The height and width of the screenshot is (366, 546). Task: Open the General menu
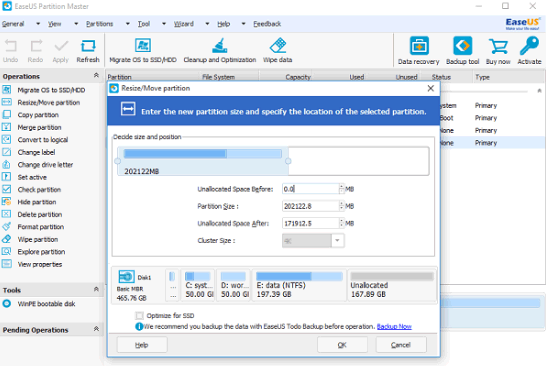(x=13, y=24)
